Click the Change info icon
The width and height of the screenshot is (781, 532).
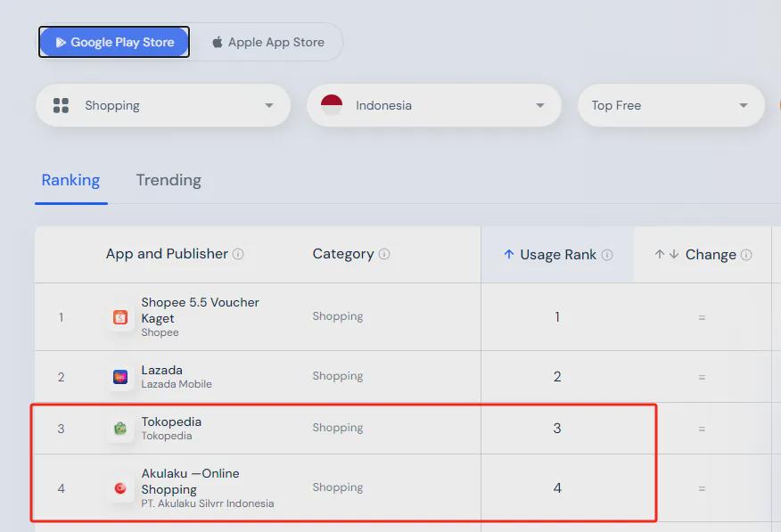(x=746, y=254)
